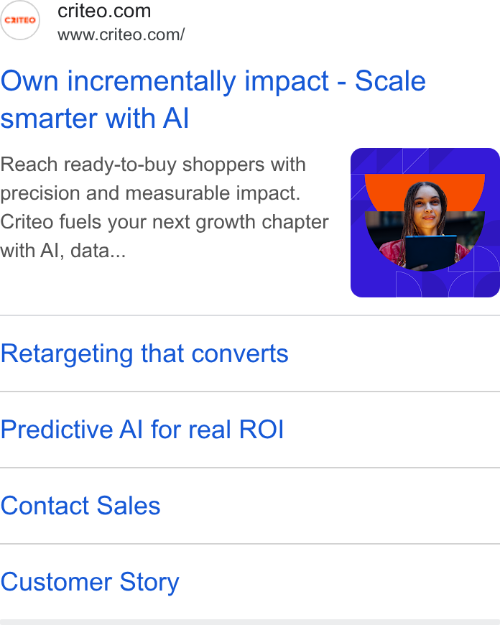The height and width of the screenshot is (625, 500).
Task: Click the www.criteo.com/ URL text
Action: [121, 35]
